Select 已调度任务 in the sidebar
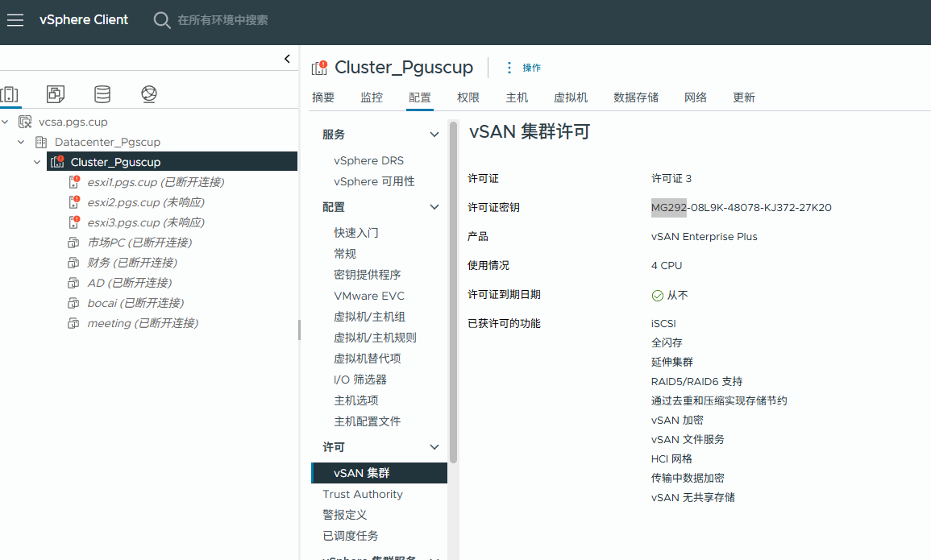The image size is (931, 560). (x=351, y=536)
